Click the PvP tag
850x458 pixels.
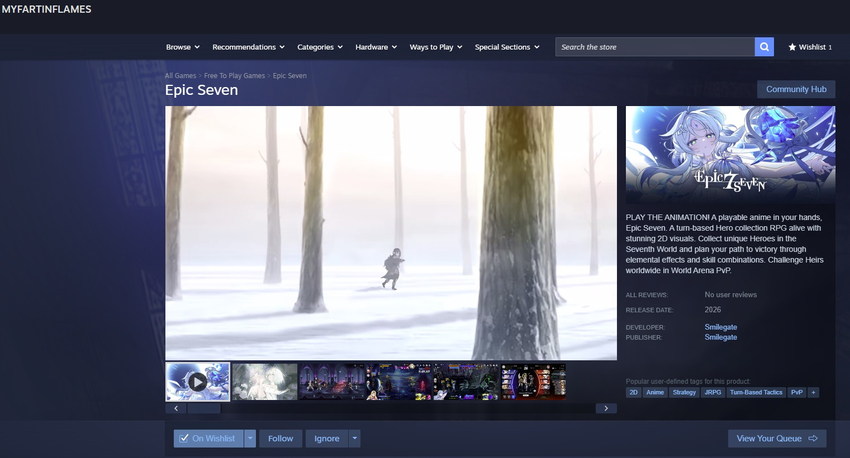tap(796, 392)
